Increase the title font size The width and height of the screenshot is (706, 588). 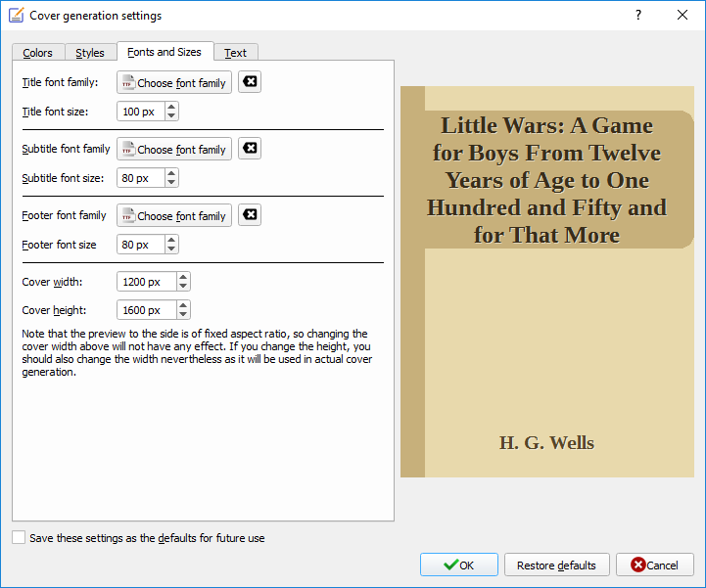(171, 107)
